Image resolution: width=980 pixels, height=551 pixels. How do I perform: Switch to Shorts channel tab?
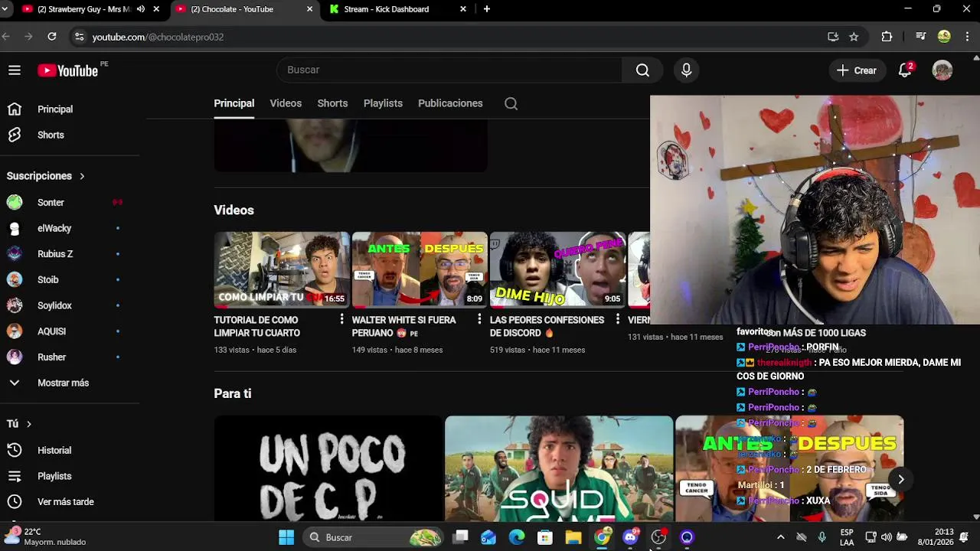tap(332, 103)
